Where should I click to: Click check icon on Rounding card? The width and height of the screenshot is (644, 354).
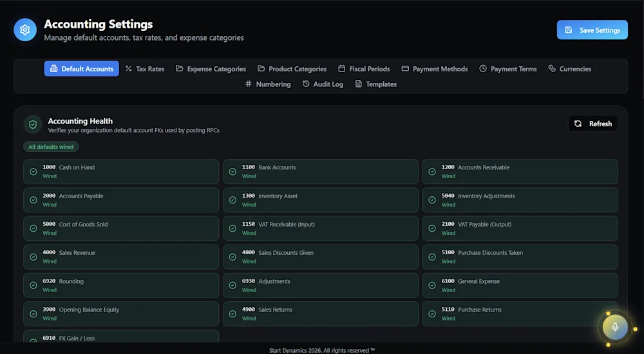coord(33,285)
